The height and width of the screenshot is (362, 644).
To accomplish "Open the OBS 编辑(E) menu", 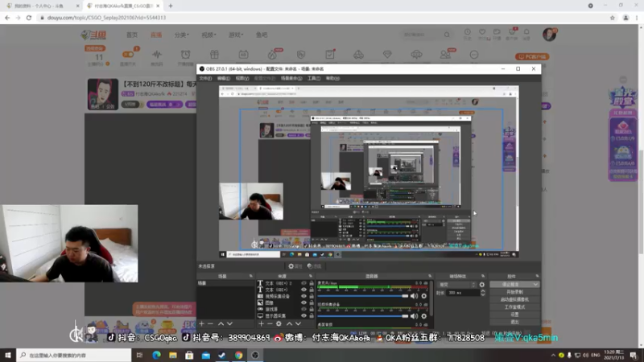I will [x=224, y=78].
